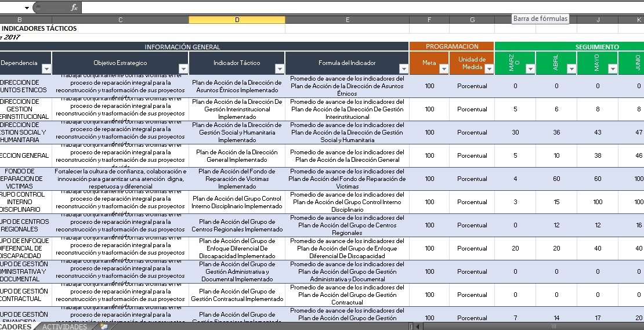This screenshot has width=644, height=330.
Task: Click ABRIL value 36 in Gestión Social row
Action: click(556, 132)
